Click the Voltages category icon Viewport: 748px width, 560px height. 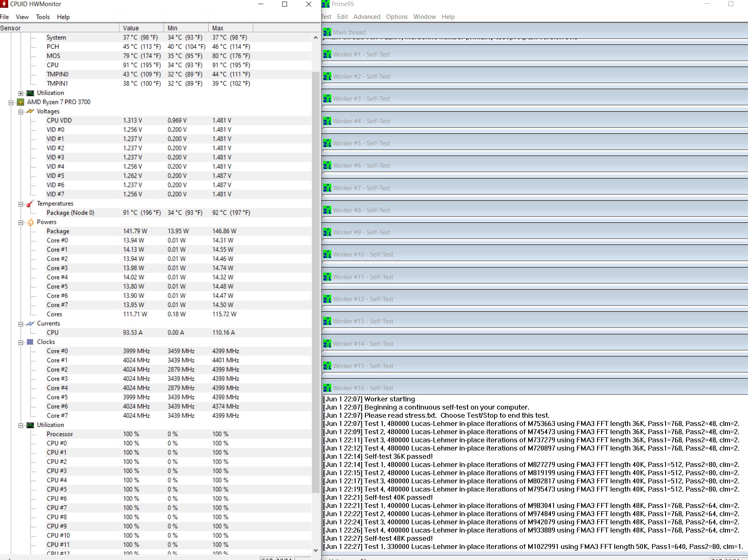pos(30,112)
